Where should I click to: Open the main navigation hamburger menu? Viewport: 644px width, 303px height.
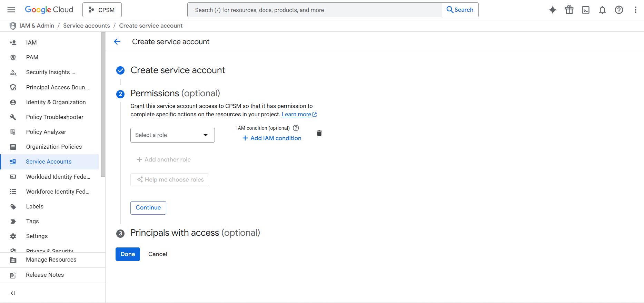click(11, 10)
